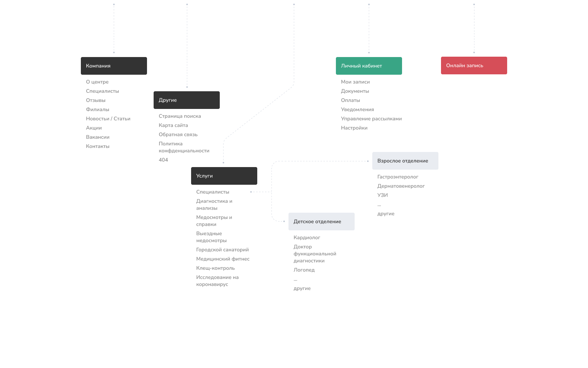588x368 pixels.
Task: Click the green Личный кабинет block
Action: [369, 66]
